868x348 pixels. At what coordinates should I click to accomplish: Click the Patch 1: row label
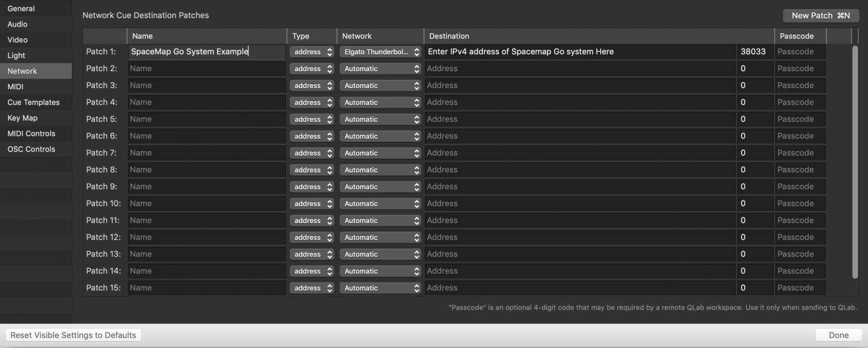pos(101,51)
